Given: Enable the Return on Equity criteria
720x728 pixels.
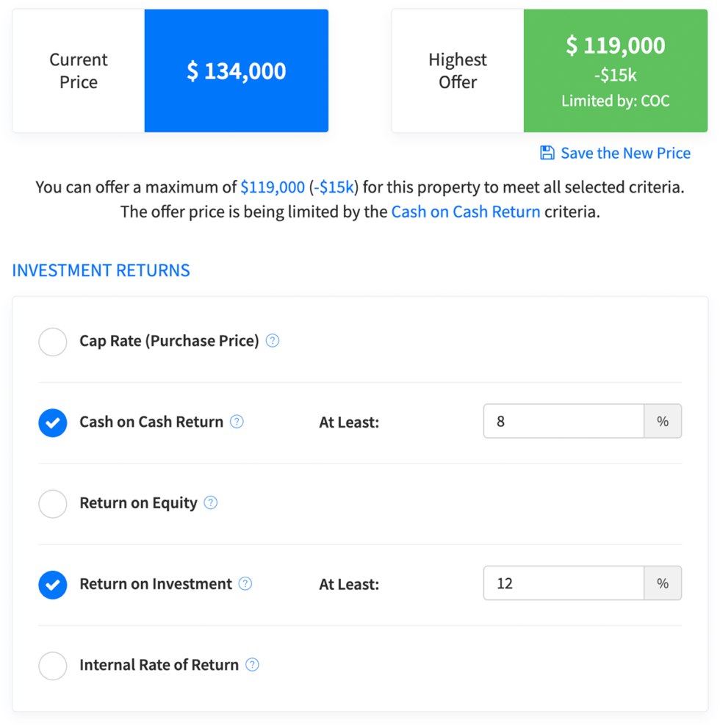Looking at the screenshot, I should 52,504.
